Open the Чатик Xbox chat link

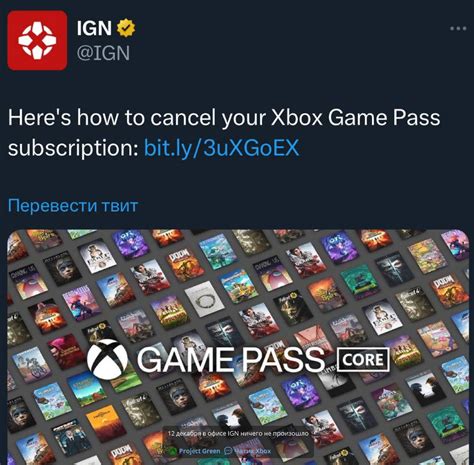[253, 451]
